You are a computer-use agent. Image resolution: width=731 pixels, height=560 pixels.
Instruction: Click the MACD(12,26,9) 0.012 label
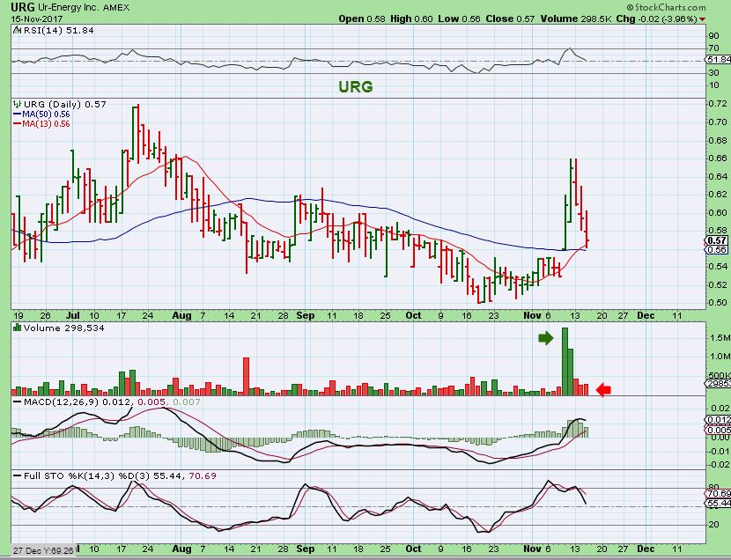pos(77,402)
